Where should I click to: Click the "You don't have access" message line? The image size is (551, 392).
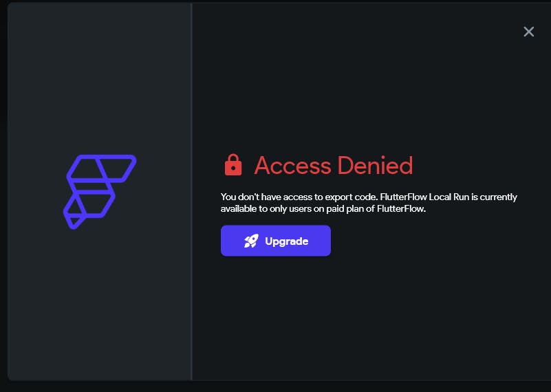[x=369, y=197]
